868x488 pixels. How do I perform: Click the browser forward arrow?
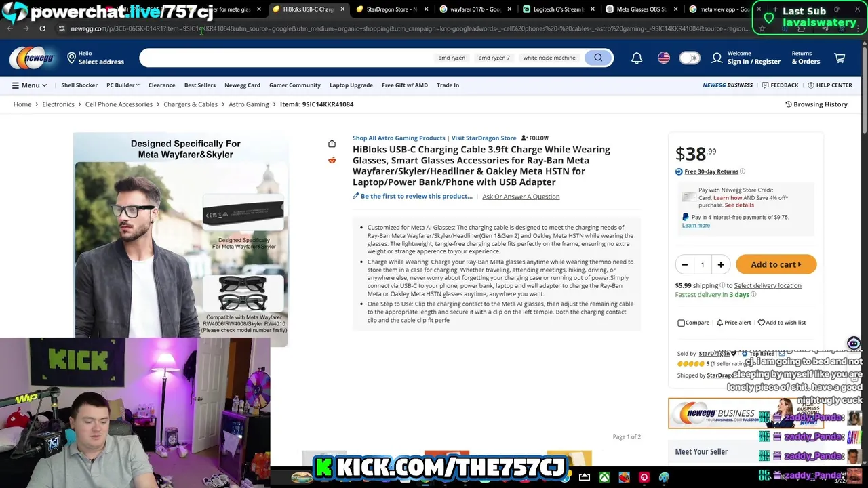click(x=26, y=28)
